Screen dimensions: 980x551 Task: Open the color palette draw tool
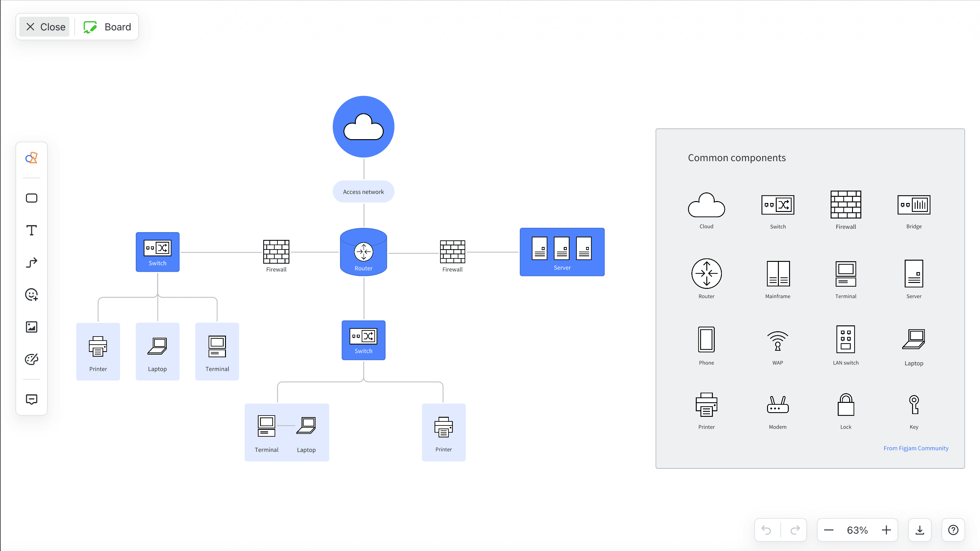(x=32, y=359)
